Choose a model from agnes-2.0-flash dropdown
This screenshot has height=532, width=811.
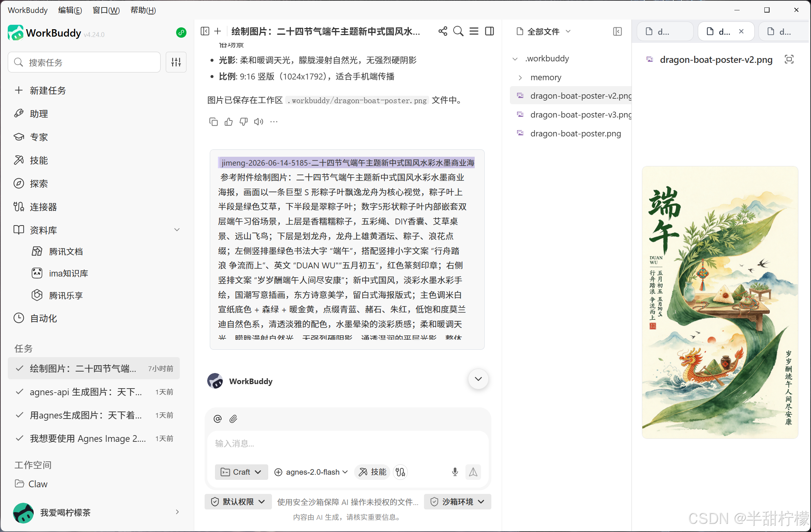click(311, 472)
